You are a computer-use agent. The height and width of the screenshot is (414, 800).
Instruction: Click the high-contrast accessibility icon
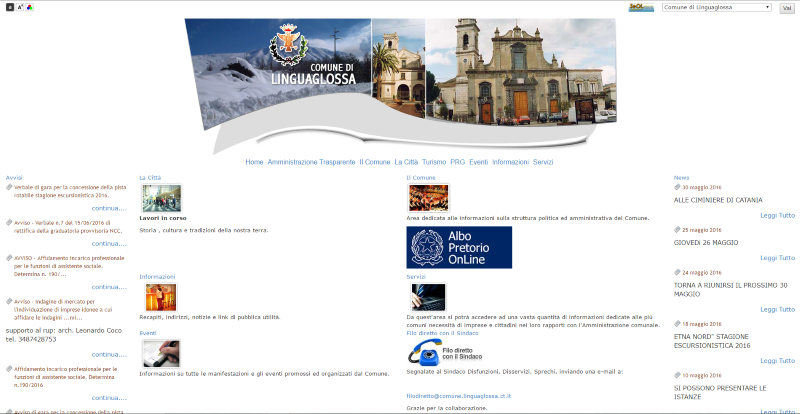coord(10,7)
